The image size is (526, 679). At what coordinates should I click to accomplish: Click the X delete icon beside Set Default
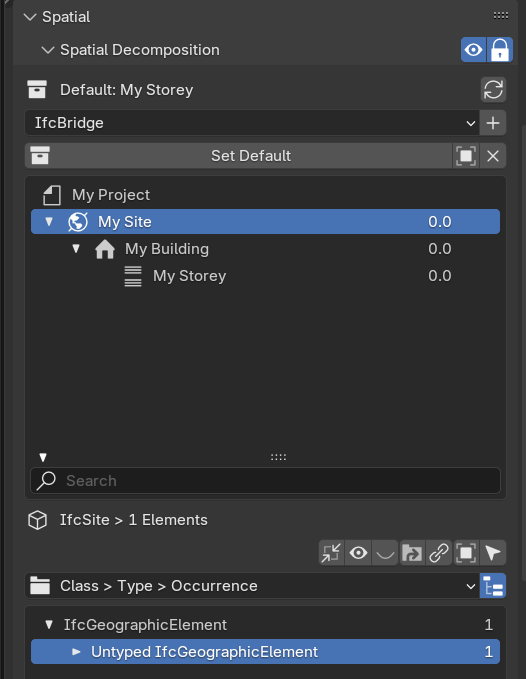(x=493, y=156)
